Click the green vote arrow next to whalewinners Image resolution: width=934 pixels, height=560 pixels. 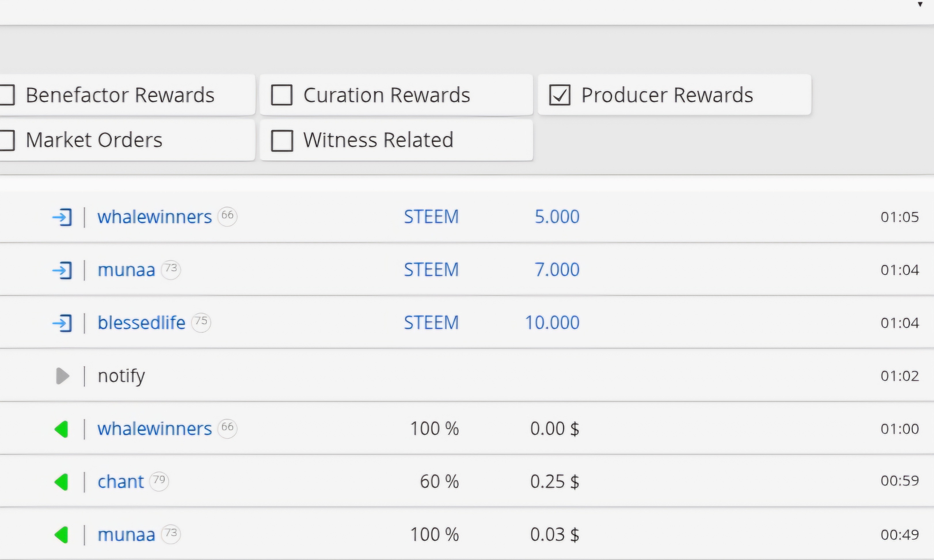62,429
